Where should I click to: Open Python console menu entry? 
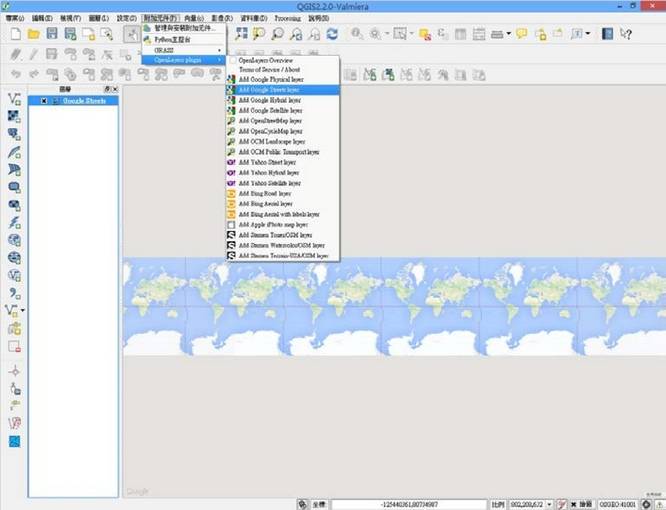click(183, 39)
